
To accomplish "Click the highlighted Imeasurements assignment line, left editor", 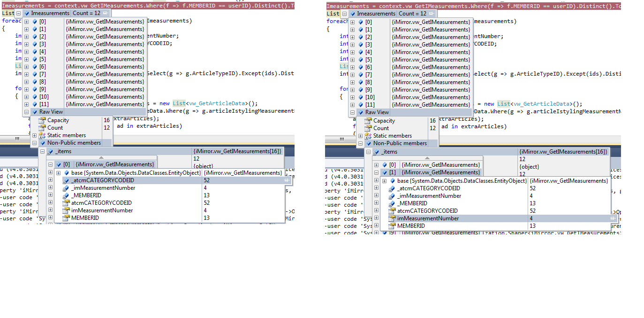I will tap(147, 5).
